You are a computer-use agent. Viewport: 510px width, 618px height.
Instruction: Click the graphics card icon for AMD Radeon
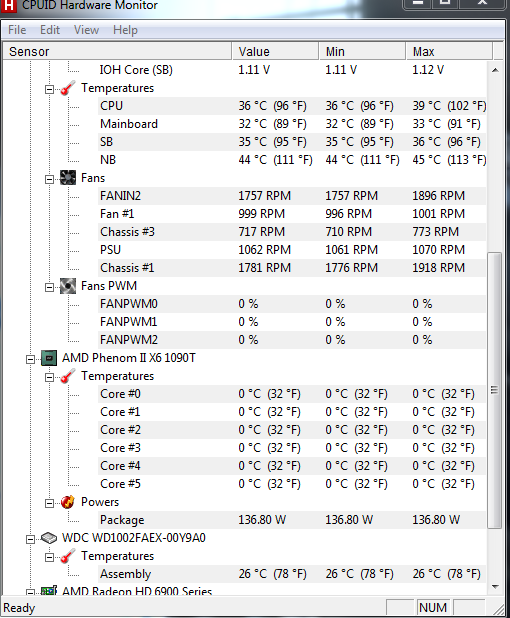[49, 590]
